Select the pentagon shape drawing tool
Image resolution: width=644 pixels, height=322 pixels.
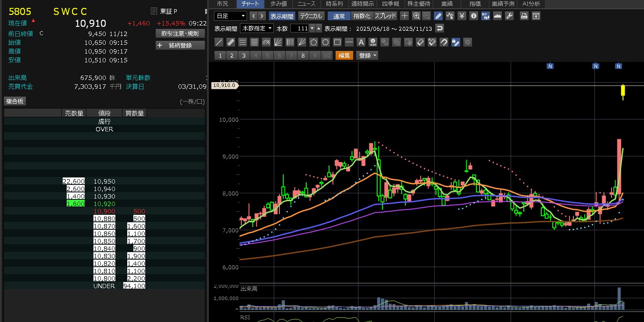tap(313, 42)
